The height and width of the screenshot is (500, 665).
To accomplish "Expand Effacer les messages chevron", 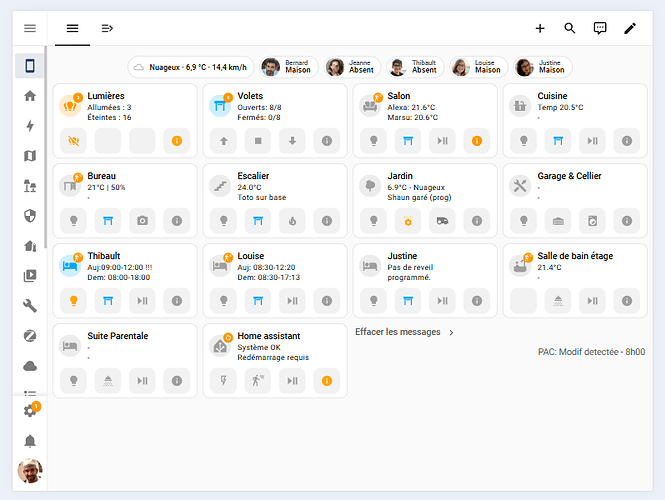I will (x=451, y=332).
